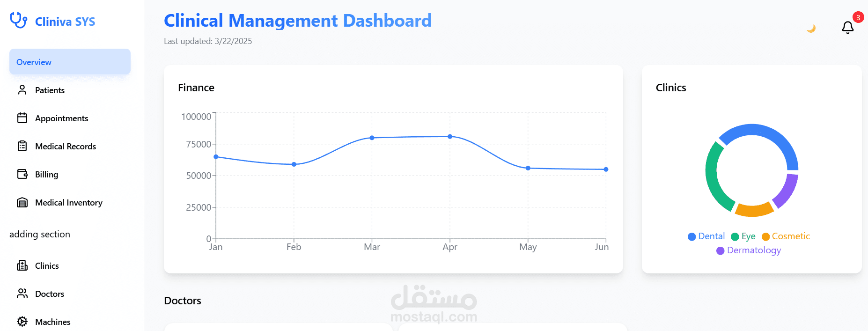Click the Machines gear icon
Viewport: 868px width, 331px height.
point(22,322)
